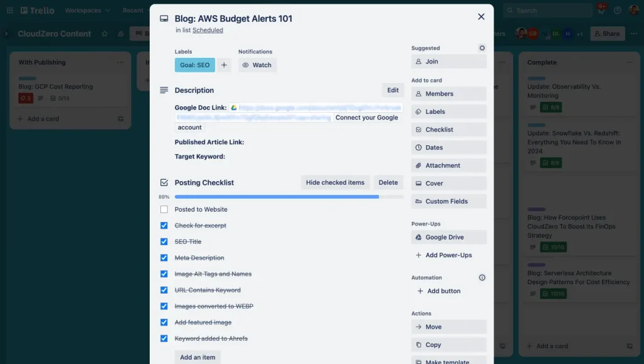Open the help question mark icon
Viewport: 644px width, 364px height.
point(618,11)
